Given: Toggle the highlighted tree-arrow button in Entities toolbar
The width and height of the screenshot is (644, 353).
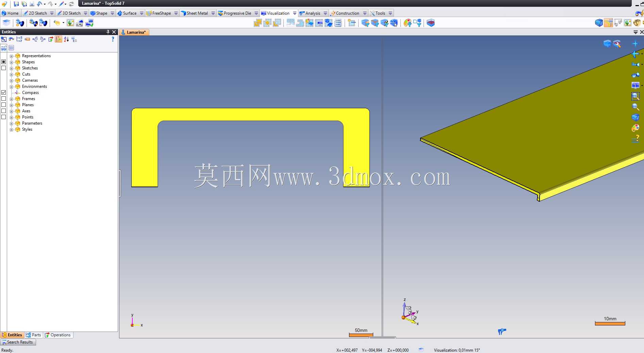Looking at the screenshot, I should (59, 39).
